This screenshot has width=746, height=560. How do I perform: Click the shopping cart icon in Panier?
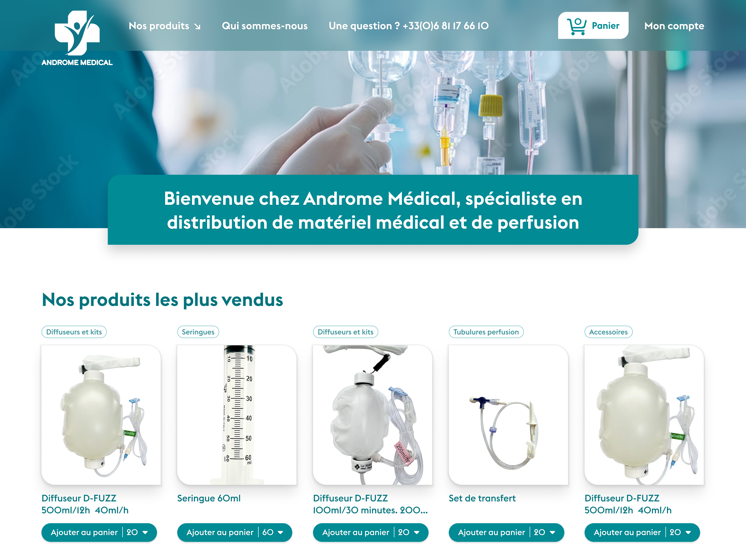576,26
